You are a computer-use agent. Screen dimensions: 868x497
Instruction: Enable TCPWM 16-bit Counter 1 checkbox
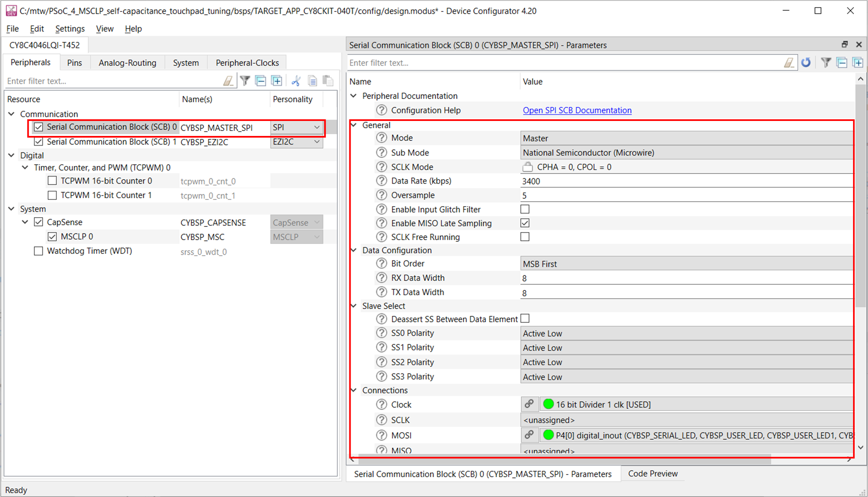click(x=52, y=195)
